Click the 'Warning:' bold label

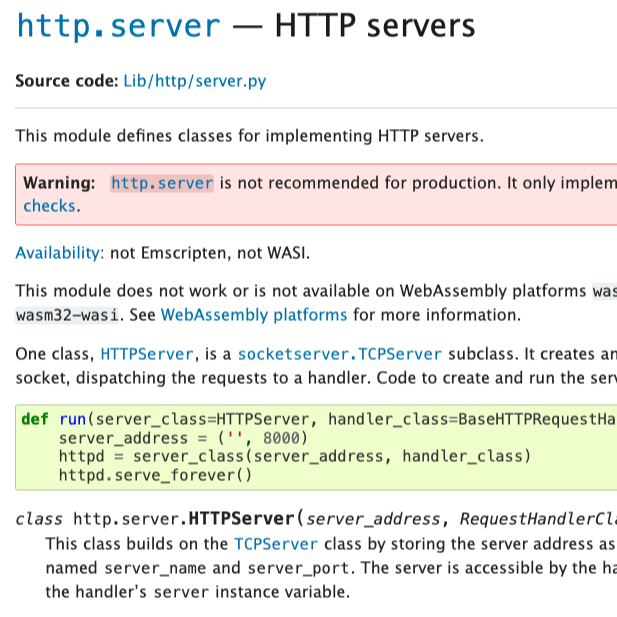(59, 183)
